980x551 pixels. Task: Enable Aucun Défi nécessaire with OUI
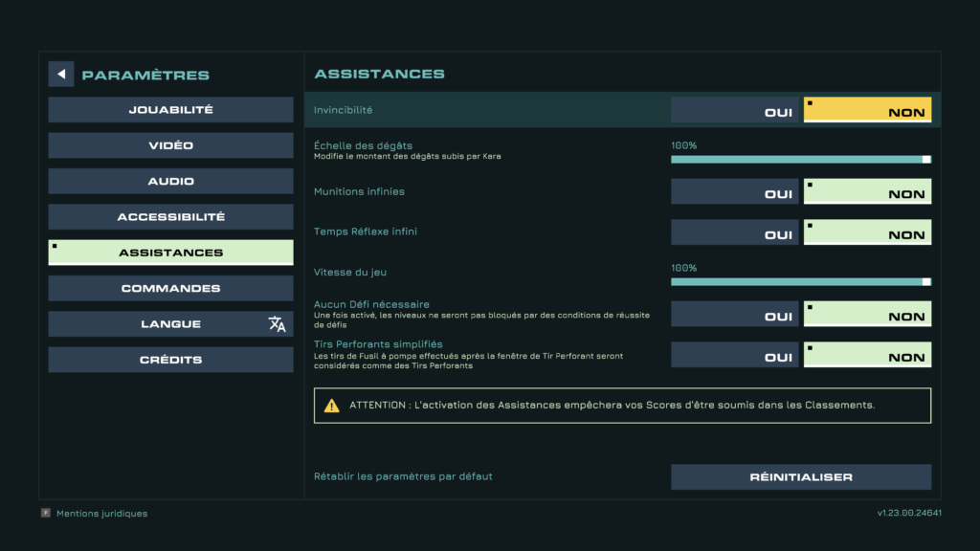point(734,314)
